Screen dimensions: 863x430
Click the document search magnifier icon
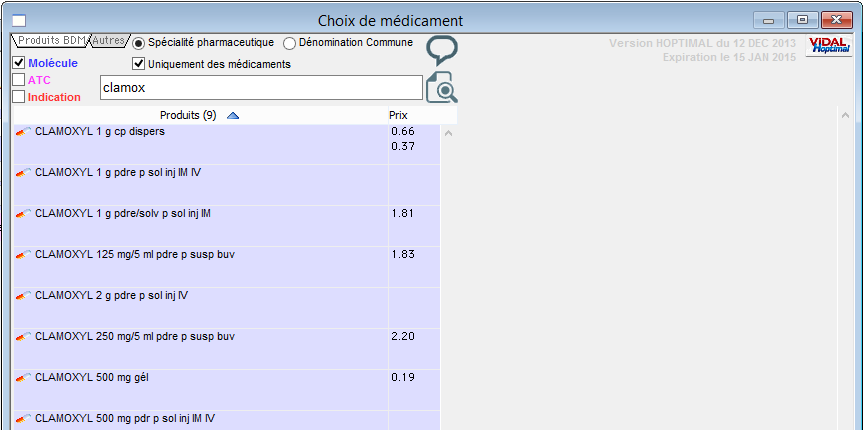(442, 87)
